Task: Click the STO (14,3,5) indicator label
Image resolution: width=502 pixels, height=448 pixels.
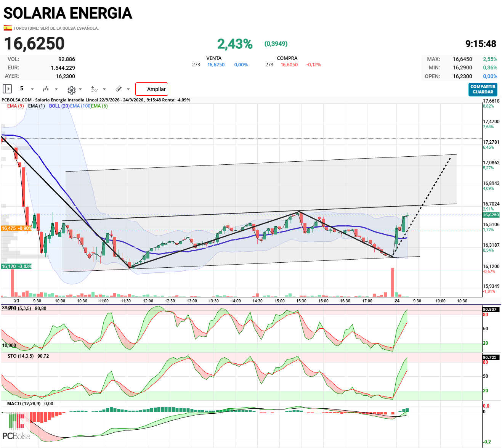Action: click(21, 356)
